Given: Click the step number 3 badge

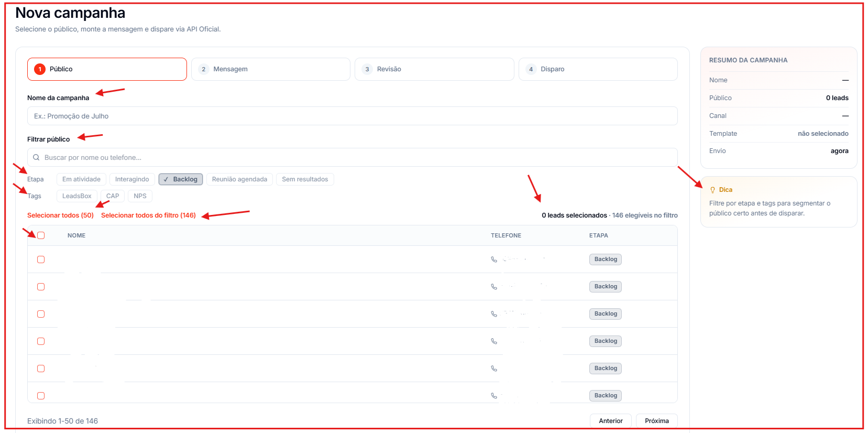Looking at the screenshot, I should pyautogui.click(x=367, y=69).
